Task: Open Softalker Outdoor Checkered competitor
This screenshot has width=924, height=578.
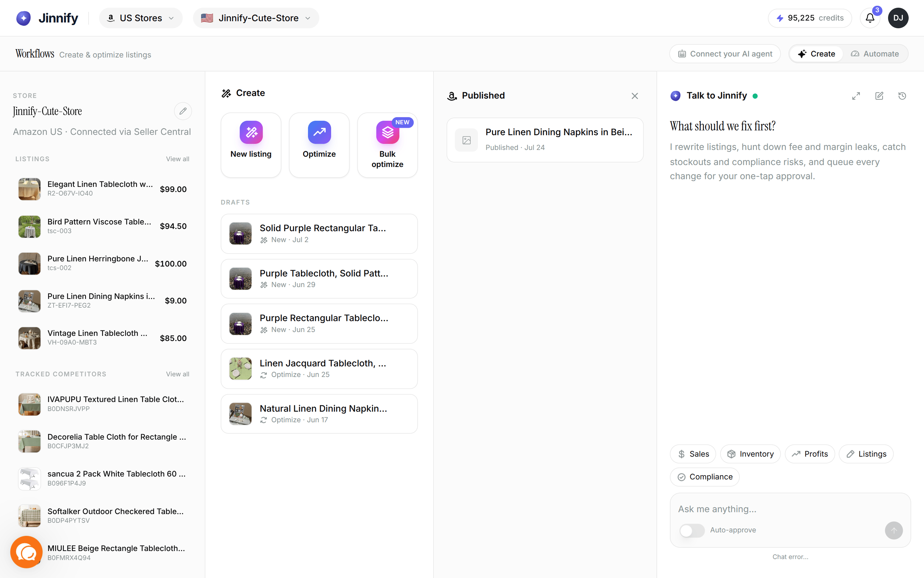Action: [x=102, y=516]
